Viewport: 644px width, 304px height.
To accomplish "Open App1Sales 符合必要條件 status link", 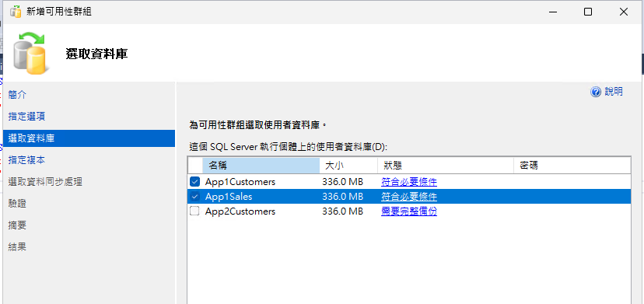I will point(409,197).
